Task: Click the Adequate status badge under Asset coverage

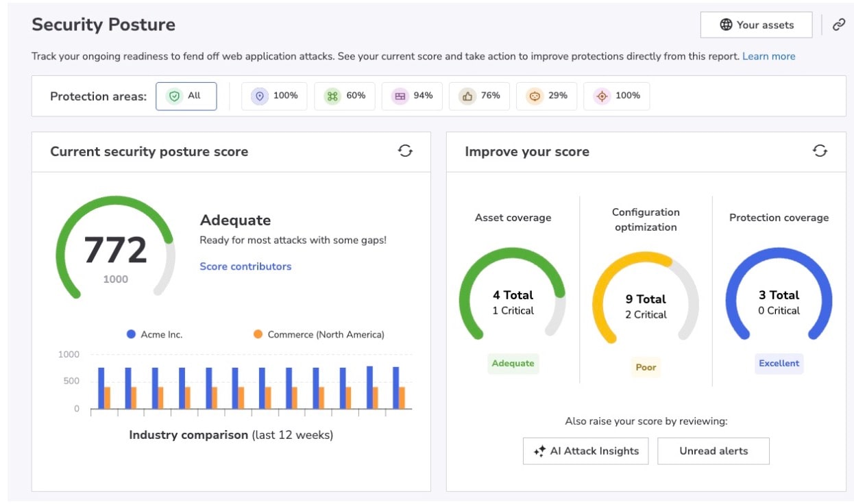Action: coord(513,364)
